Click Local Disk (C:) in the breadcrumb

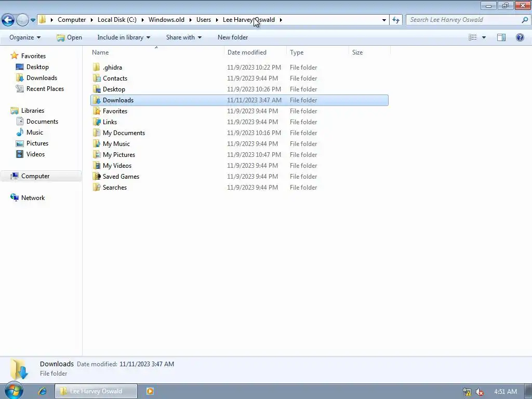click(x=117, y=20)
